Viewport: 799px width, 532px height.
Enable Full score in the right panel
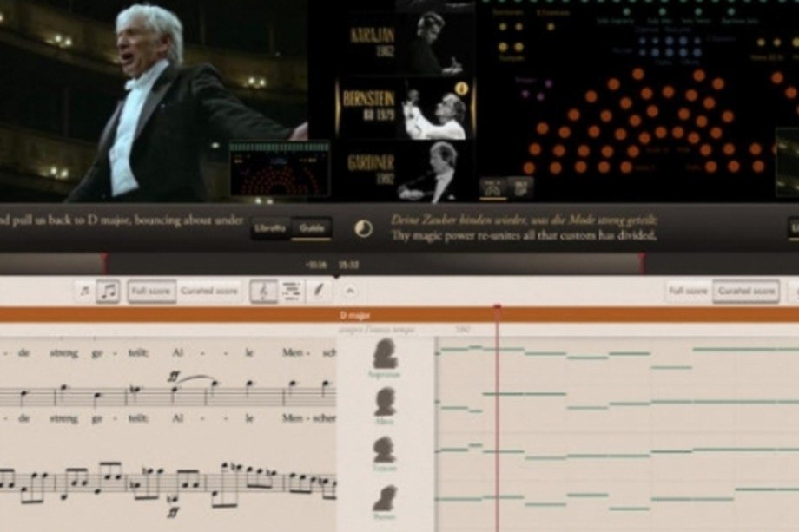click(688, 291)
